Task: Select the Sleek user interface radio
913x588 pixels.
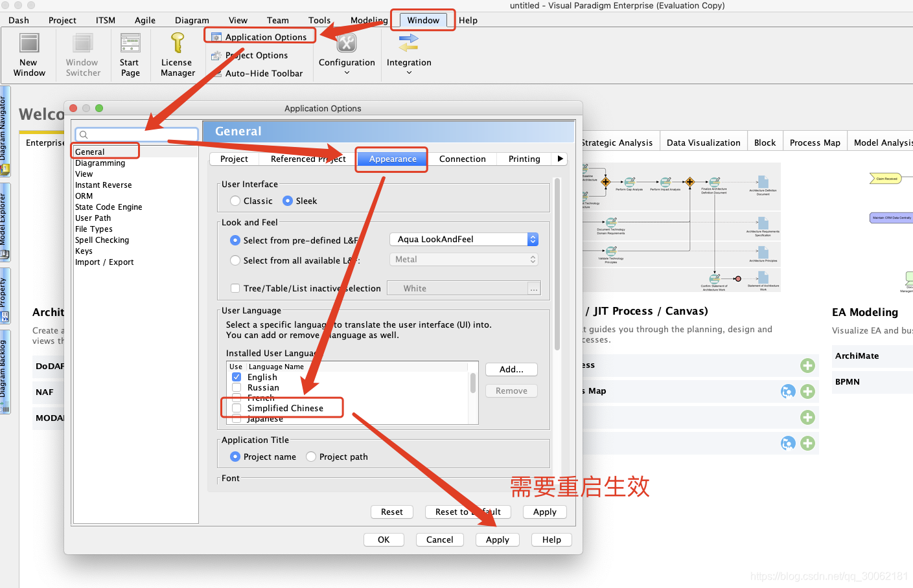Action: [x=288, y=201]
